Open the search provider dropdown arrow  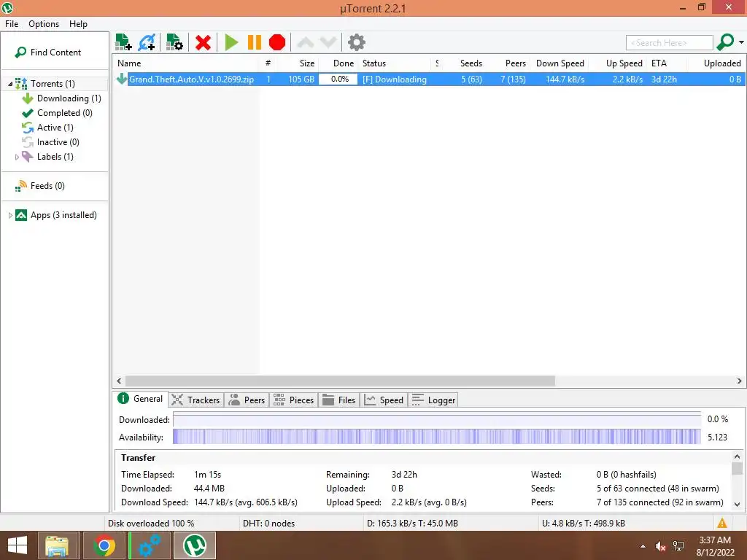coord(741,42)
